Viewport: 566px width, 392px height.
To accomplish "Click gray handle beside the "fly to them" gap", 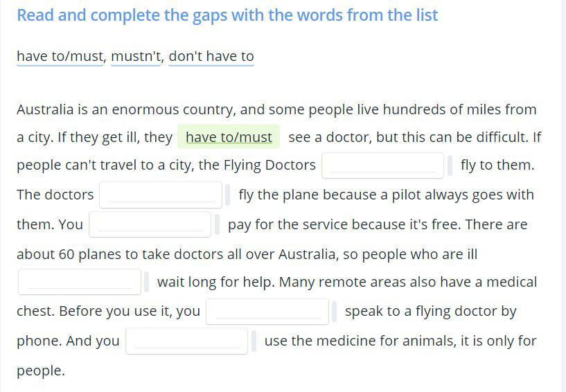I will click(450, 166).
